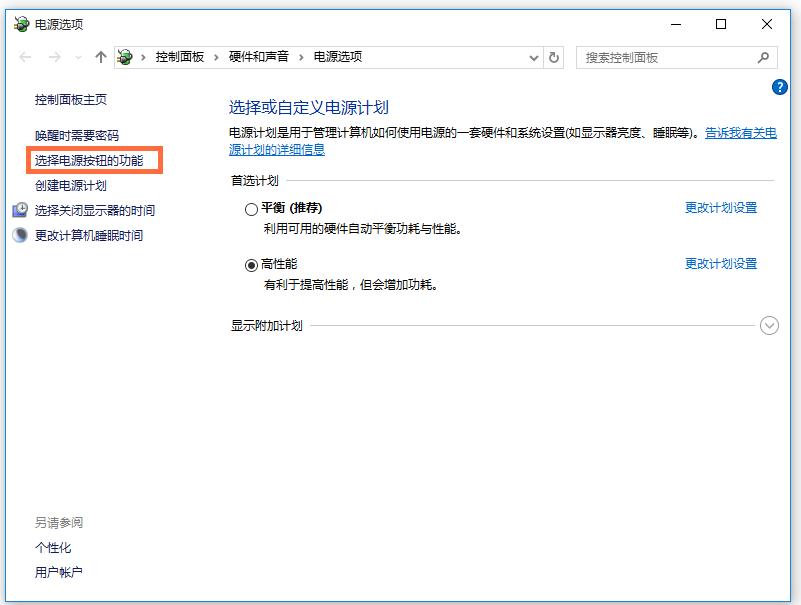Click 更改计划设置 for the 高性能 plan
Image resolution: width=801 pixels, height=605 pixels.
click(721, 264)
